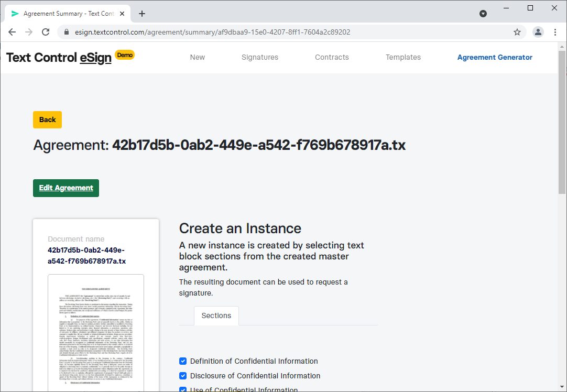Close the Chrome window
This screenshot has width=567, height=392.
tap(554, 8)
